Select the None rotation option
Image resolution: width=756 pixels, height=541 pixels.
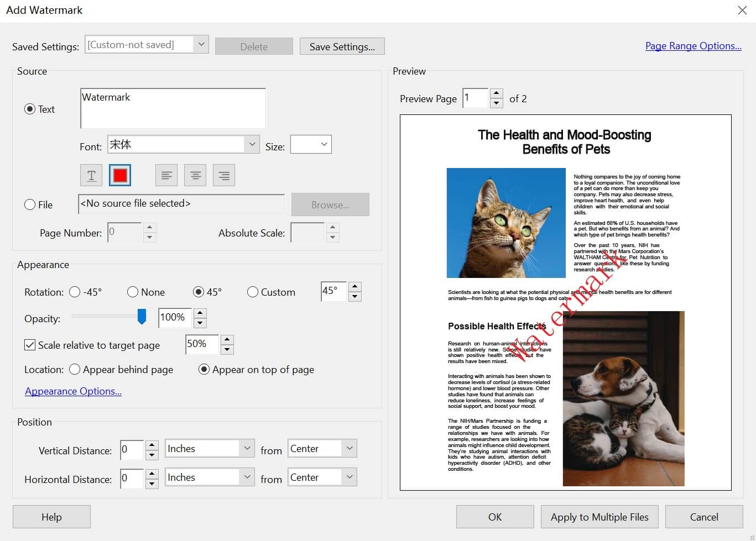132,292
